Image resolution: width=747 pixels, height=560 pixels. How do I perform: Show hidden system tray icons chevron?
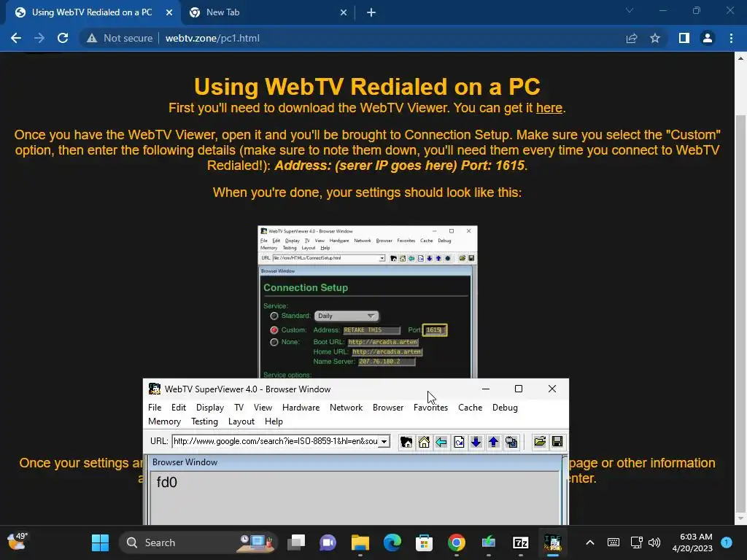pyautogui.click(x=589, y=542)
